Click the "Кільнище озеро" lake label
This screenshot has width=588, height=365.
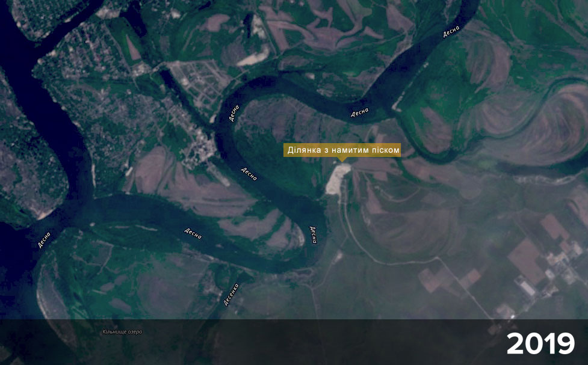[122, 332]
